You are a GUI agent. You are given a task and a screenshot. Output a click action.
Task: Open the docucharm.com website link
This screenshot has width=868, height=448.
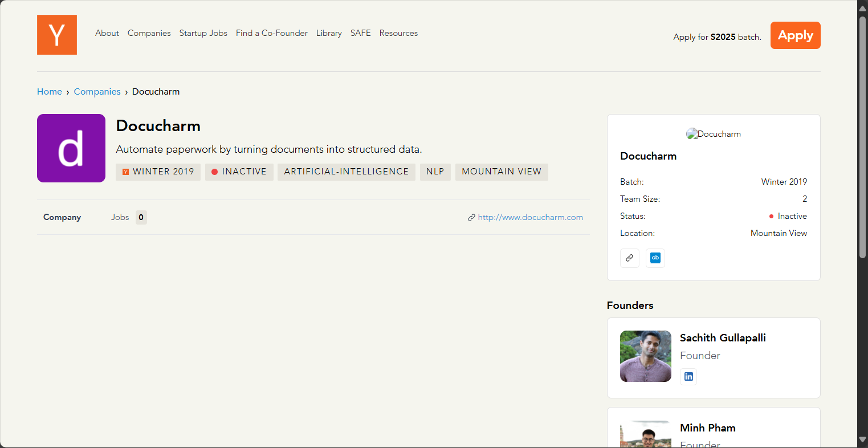pos(531,217)
